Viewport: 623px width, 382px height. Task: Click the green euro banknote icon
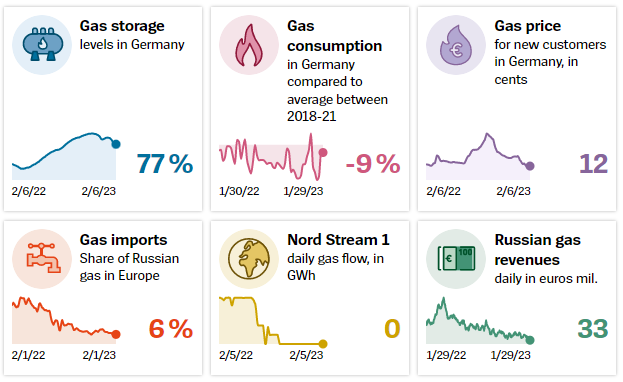[456, 259]
